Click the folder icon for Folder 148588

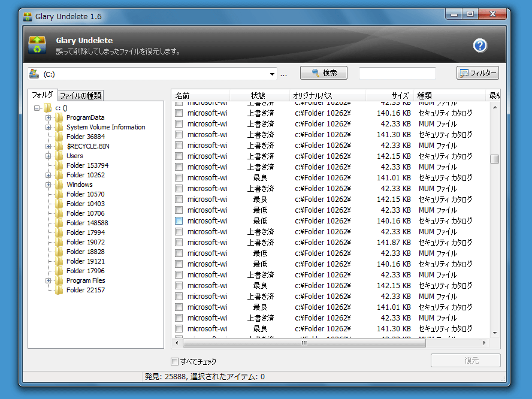click(59, 223)
